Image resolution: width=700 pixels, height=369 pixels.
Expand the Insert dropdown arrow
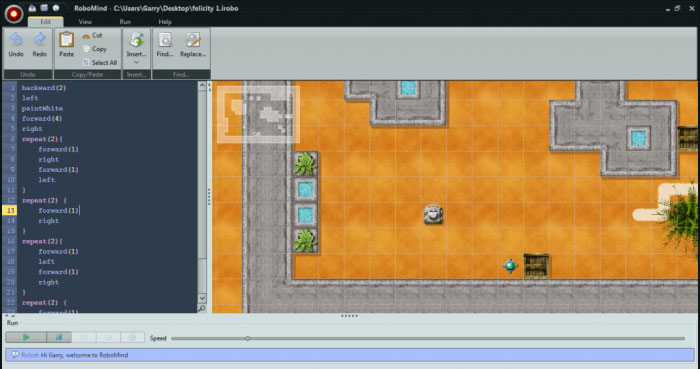[137, 62]
